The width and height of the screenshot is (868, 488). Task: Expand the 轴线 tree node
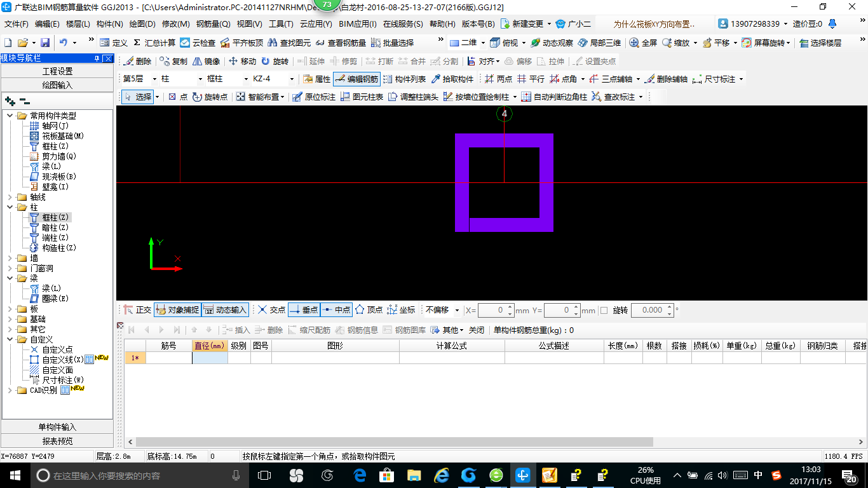coord(10,197)
